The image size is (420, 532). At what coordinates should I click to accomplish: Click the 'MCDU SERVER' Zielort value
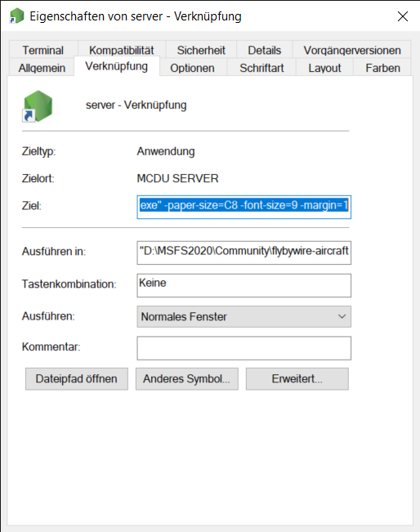177,178
